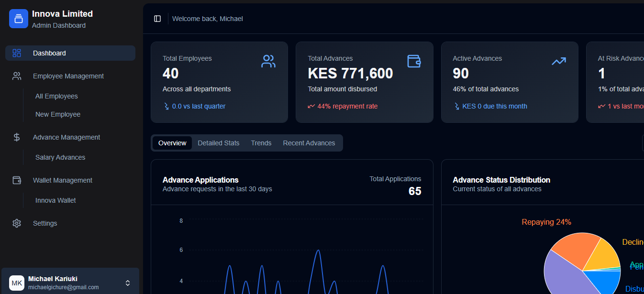Click the Total Advances wallet icon

414,61
